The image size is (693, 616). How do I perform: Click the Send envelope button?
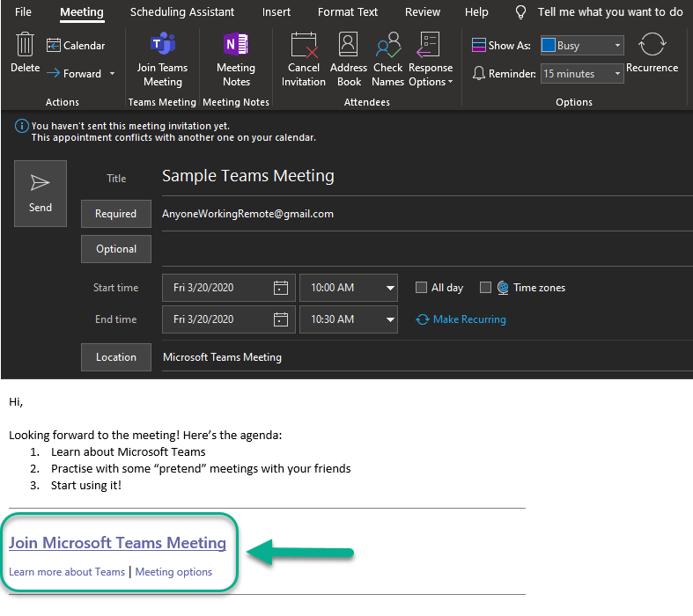41,194
